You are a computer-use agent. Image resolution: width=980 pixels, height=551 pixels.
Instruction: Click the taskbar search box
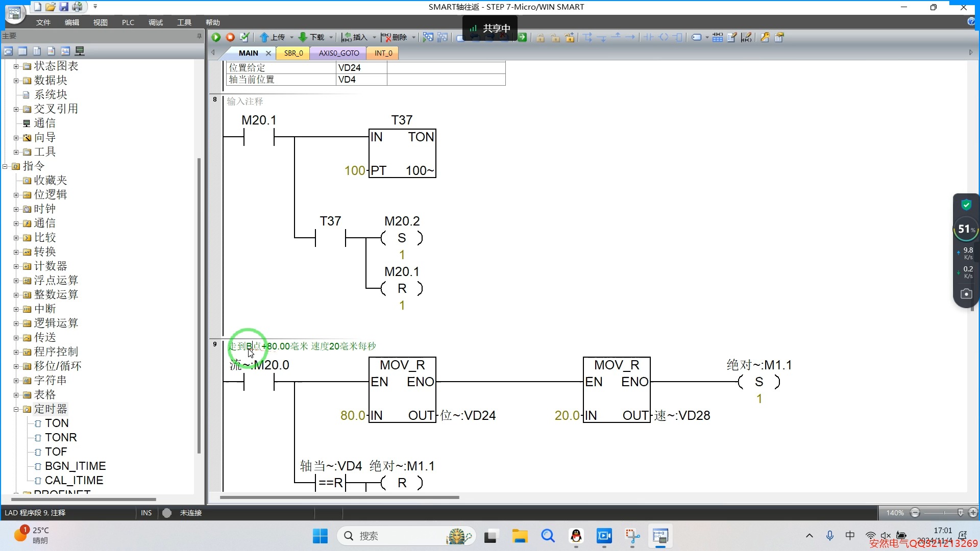coord(406,536)
